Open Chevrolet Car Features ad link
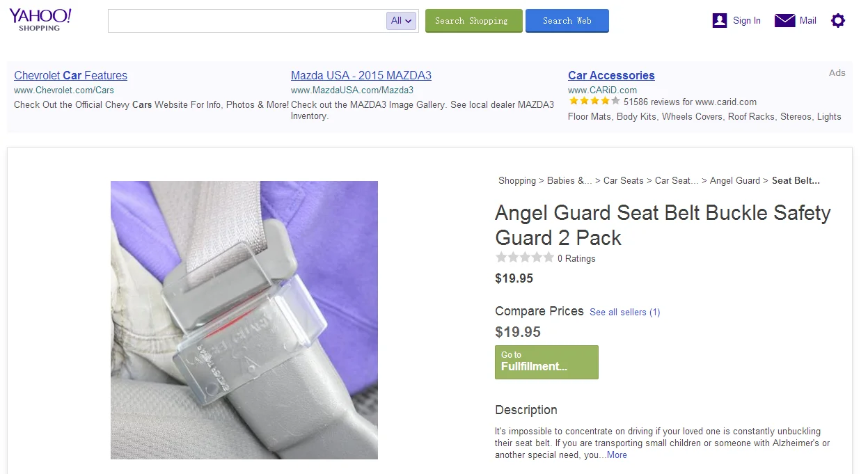868x474 pixels. click(x=71, y=75)
